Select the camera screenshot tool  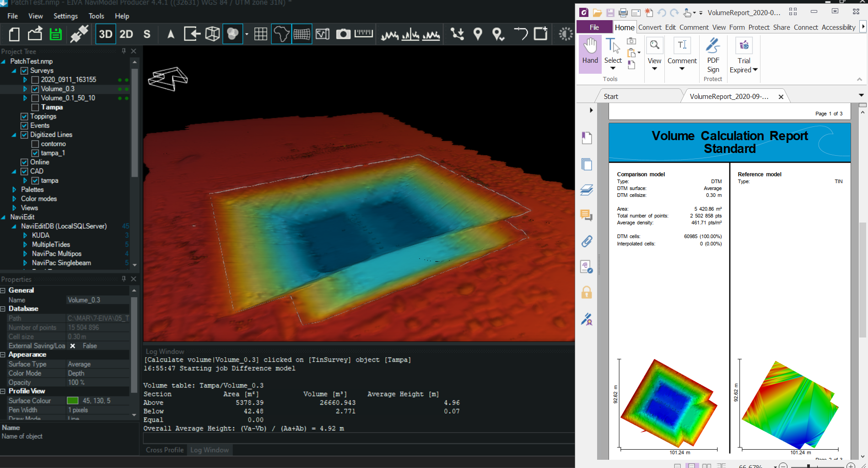343,34
